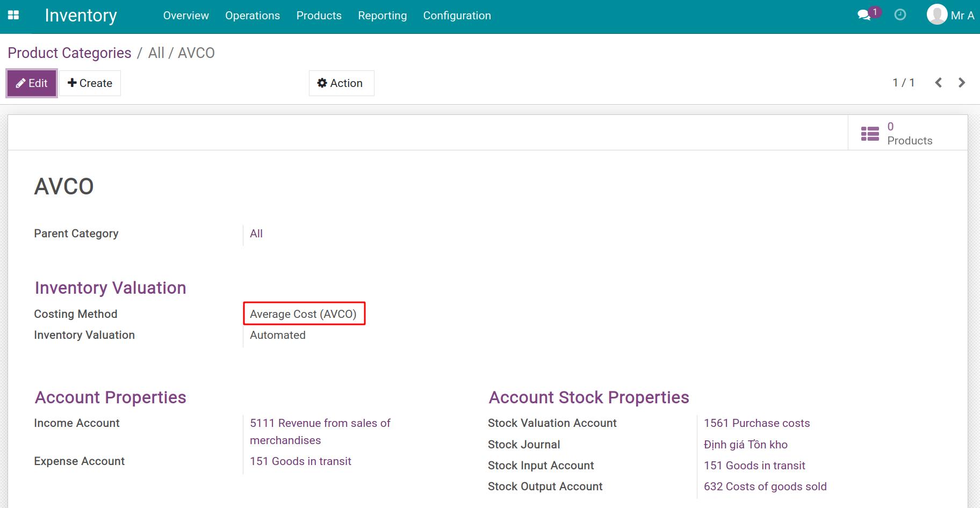980x508 pixels.
Task: Click Average Cost (AVCO) costing value
Action: coord(303,314)
